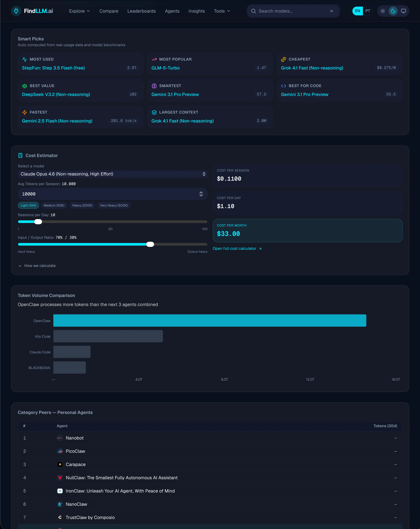This screenshot has height=529, width=420.
Task: Click the NanoClaw agent logo
Action: pos(60,504)
